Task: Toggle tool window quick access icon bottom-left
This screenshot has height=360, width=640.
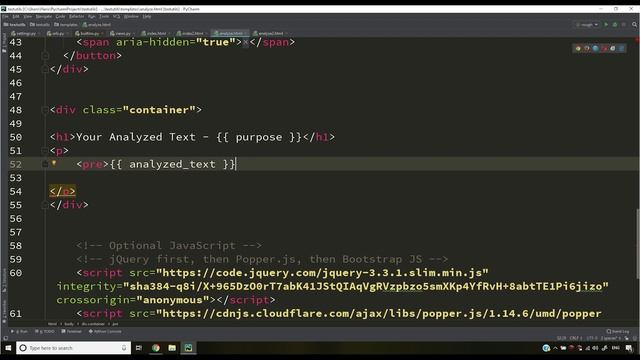Action: coord(5,338)
